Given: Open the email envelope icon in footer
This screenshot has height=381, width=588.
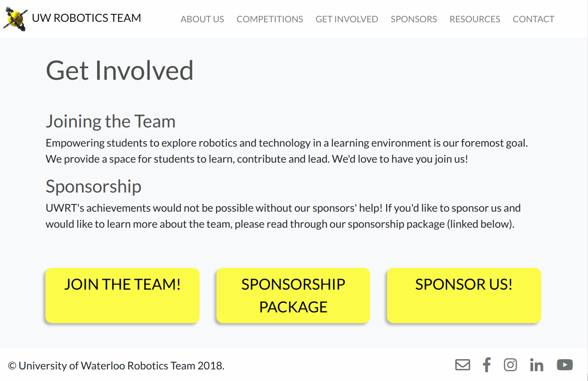Looking at the screenshot, I should pyautogui.click(x=462, y=365).
